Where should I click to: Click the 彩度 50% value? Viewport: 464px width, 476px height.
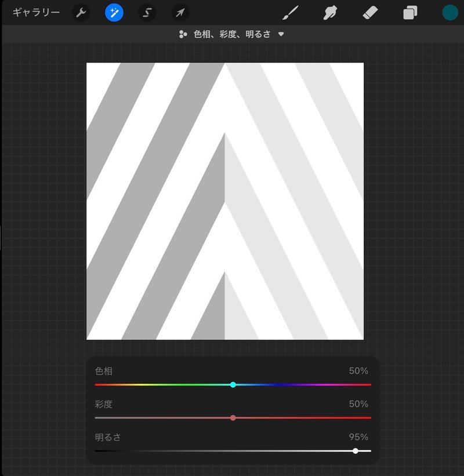tap(358, 404)
